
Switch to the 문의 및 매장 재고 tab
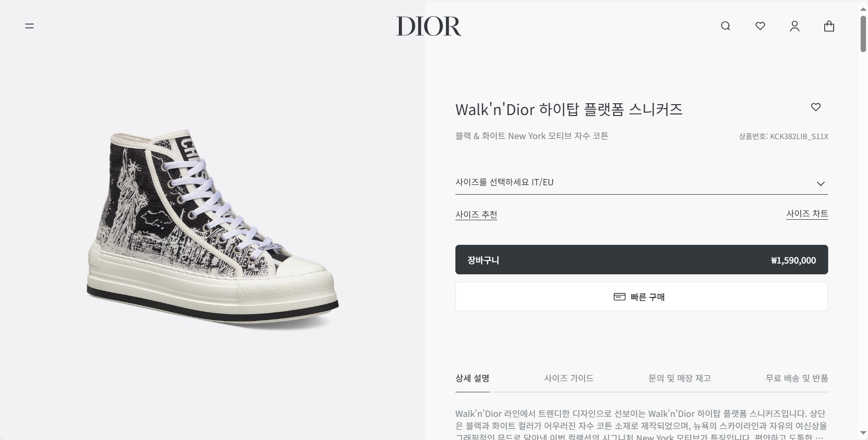coord(679,378)
